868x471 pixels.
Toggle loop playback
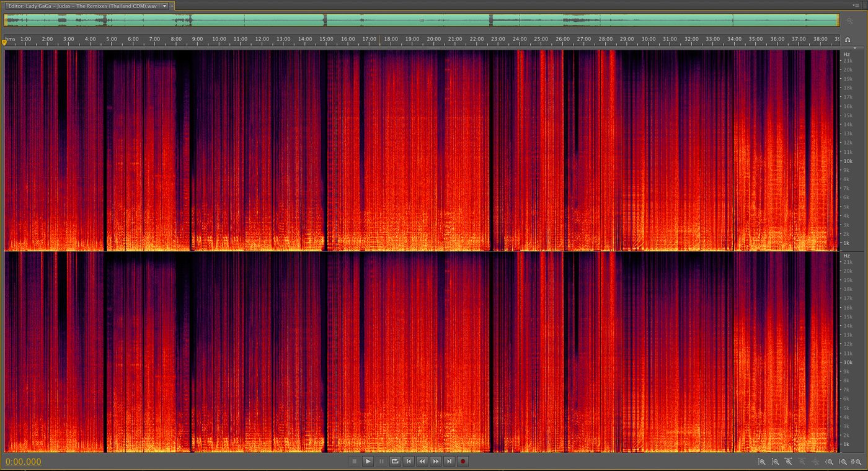tap(395, 461)
